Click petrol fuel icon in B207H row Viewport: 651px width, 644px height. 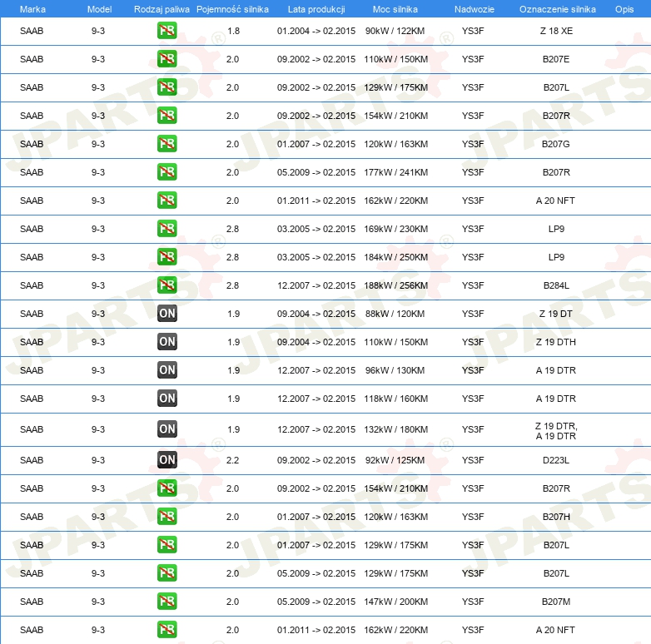pyautogui.click(x=166, y=517)
